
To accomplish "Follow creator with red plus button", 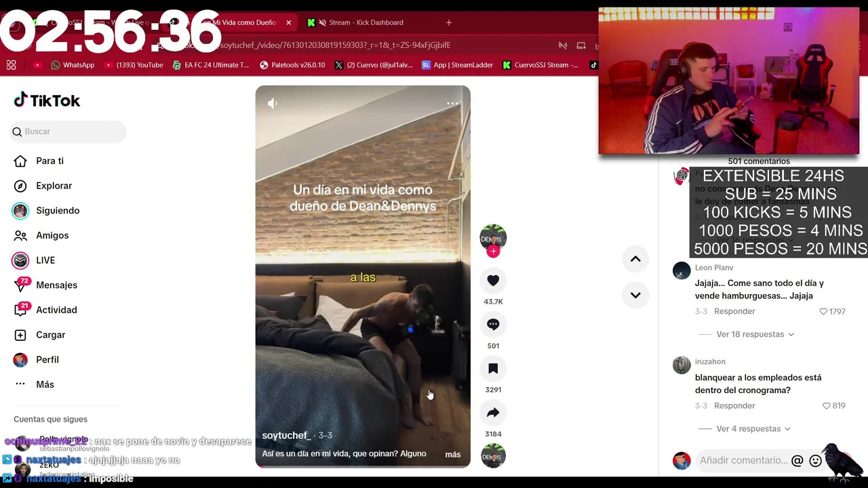I will (x=493, y=251).
